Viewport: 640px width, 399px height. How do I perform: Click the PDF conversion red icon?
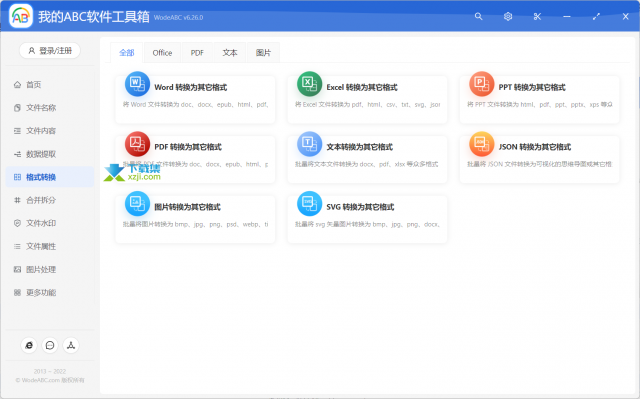point(137,144)
